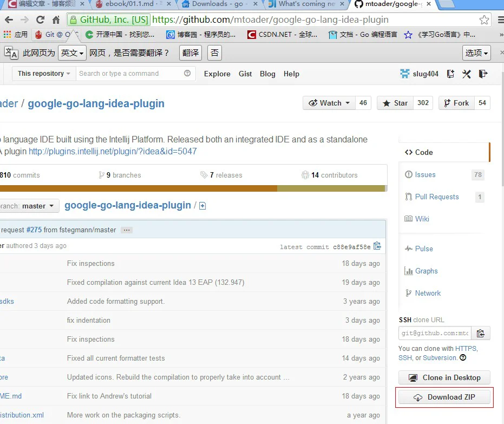Image resolution: width=504 pixels, height=424 pixels.
Task: Open the Blog link in header
Action: (267, 74)
